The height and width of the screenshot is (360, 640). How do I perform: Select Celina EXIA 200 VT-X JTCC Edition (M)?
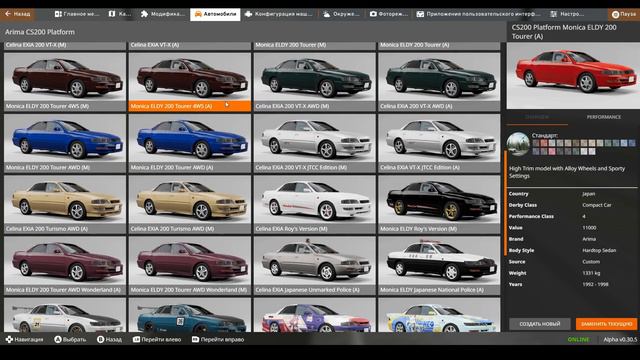(x=315, y=143)
